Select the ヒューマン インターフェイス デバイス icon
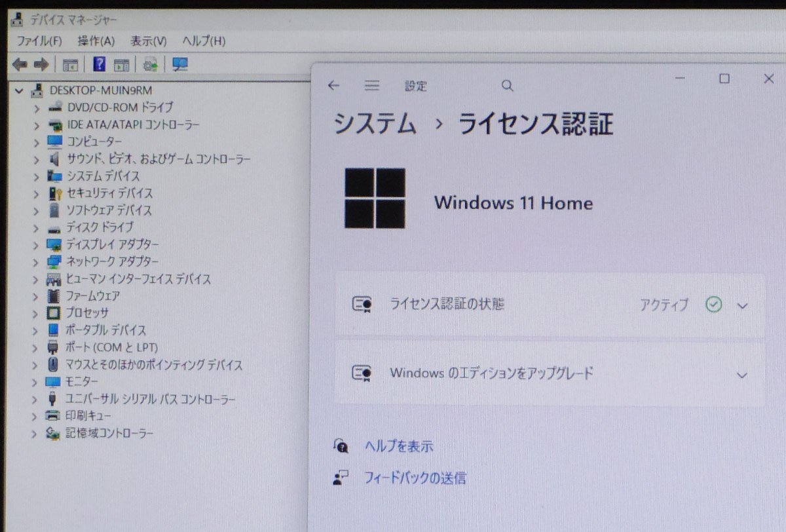 55,279
